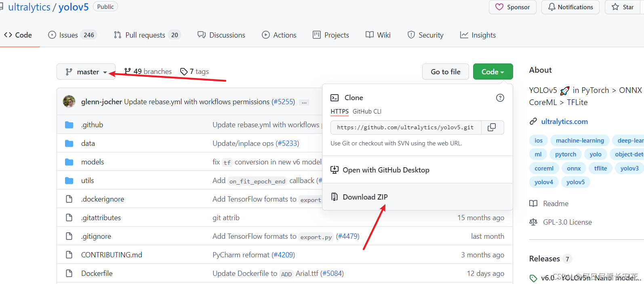Open glenn-jocher author link
Image resolution: width=644 pixels, height=284 pixels.
tap(101, 102)
